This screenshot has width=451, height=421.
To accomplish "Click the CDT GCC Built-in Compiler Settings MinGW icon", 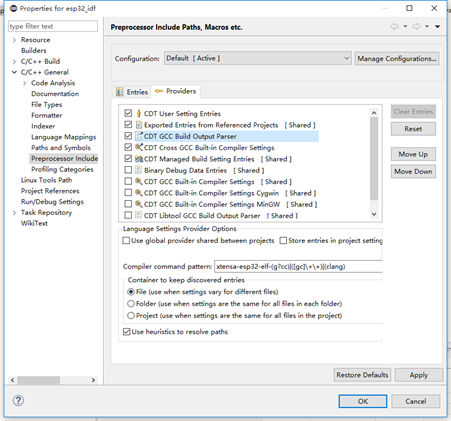I will 139,204.
